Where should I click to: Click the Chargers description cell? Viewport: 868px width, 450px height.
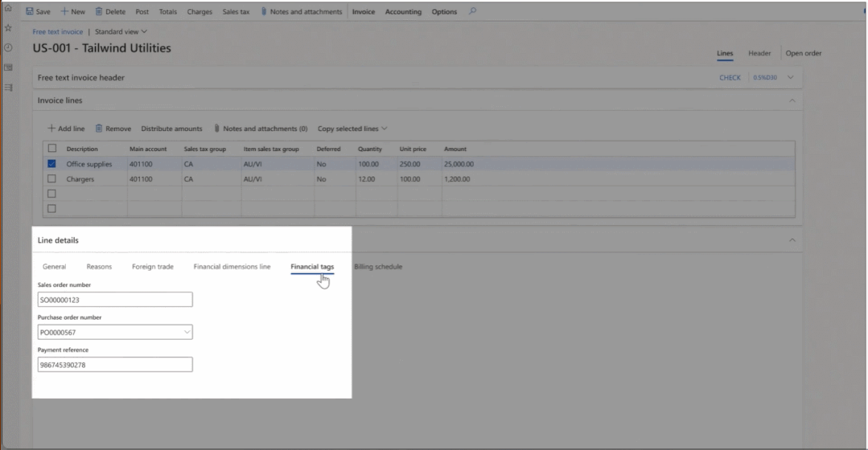tap(80, 179)
